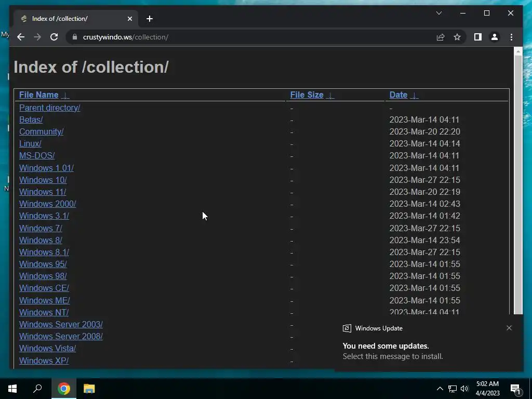Click the date 2023-Mar-14 23:54

pos(425,240)
